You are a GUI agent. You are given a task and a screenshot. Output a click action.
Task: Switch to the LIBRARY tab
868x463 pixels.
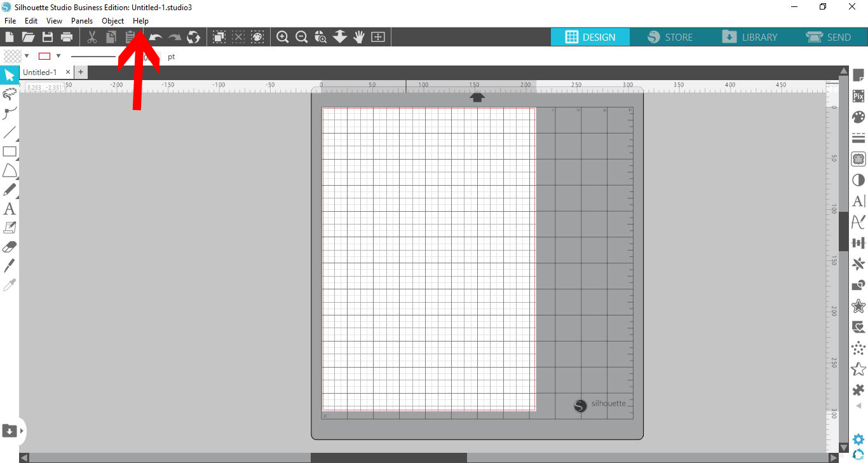tap(750, 37)
